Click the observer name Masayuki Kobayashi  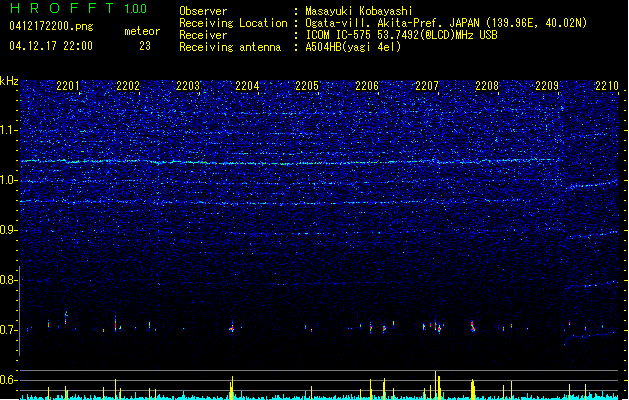pos(359,11)
